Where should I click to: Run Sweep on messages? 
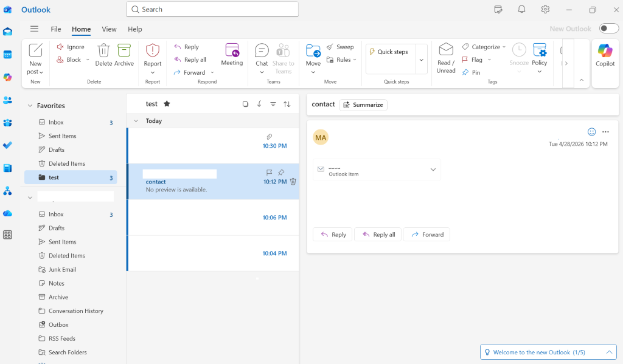(340, 47)
